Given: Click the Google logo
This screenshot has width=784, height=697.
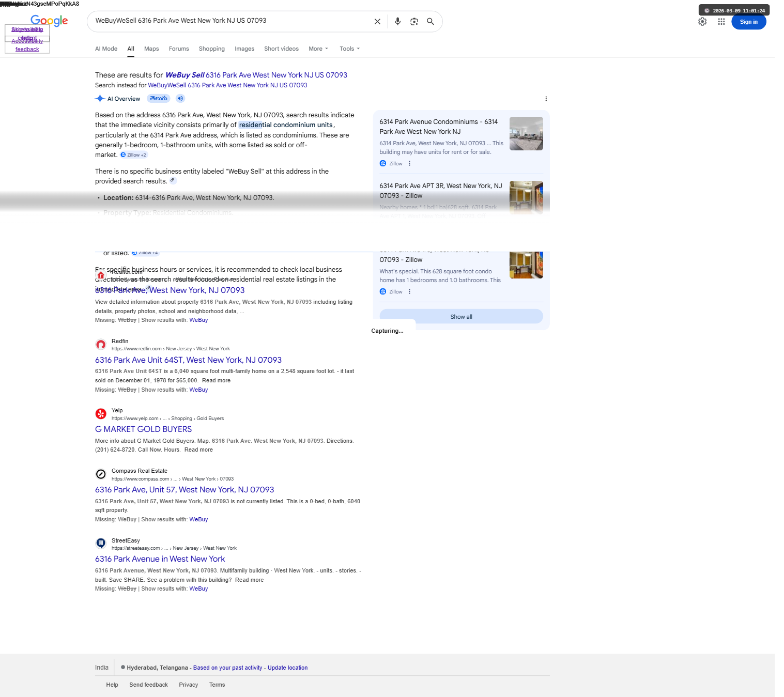Looking at the screenshot, I should [x=49, y=21].
